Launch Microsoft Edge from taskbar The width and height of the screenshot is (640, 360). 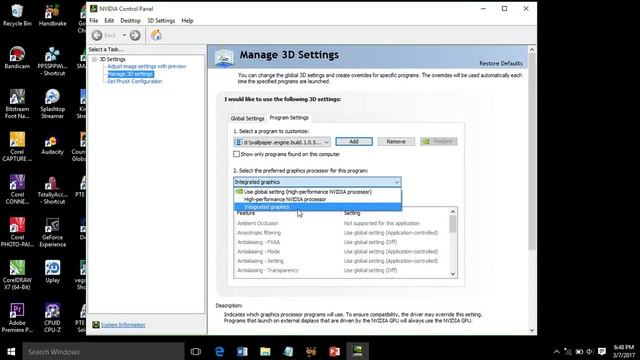(219, 351)
